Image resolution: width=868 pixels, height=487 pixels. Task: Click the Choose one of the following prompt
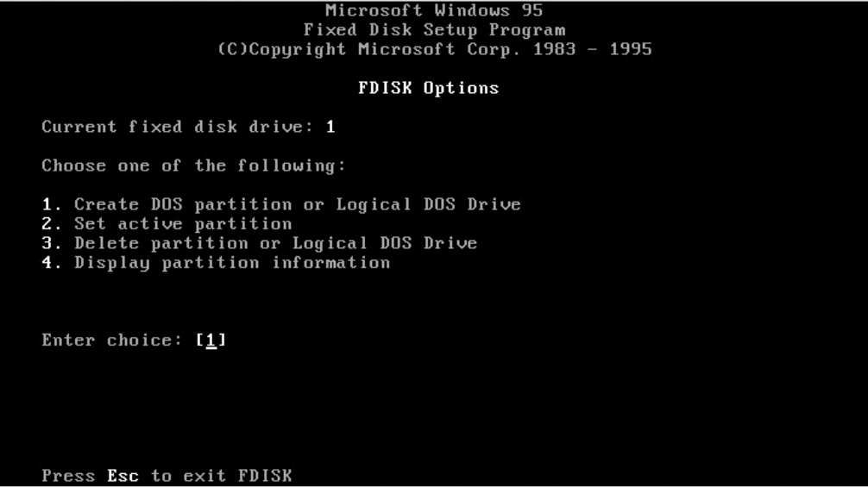194,165
